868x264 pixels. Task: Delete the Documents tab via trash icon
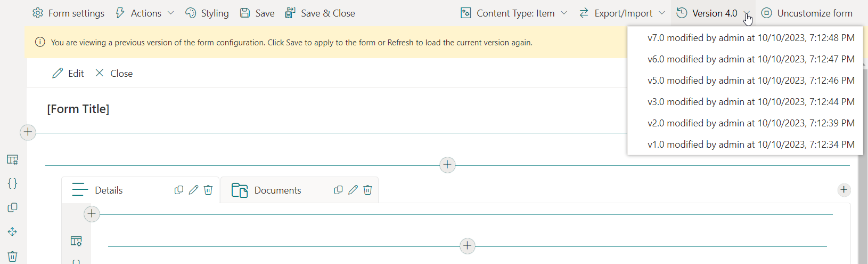pos(367,190)
